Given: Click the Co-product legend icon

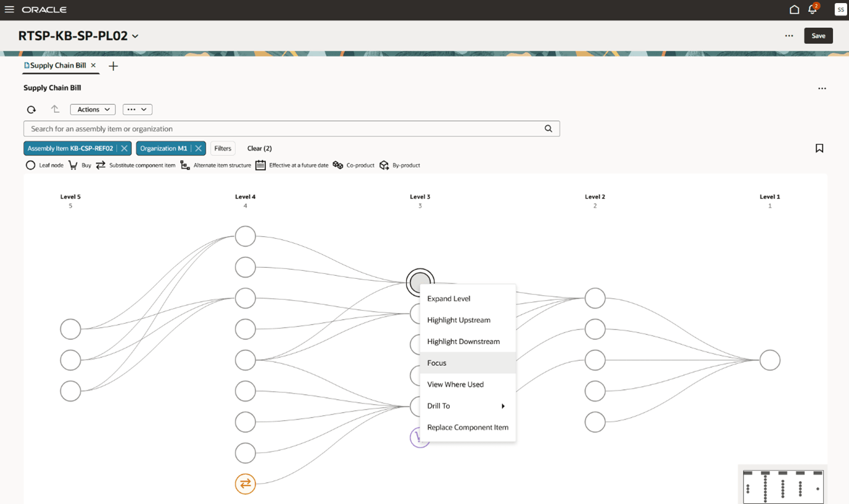Looking at the screenshot, I should [x=338, y=165].
